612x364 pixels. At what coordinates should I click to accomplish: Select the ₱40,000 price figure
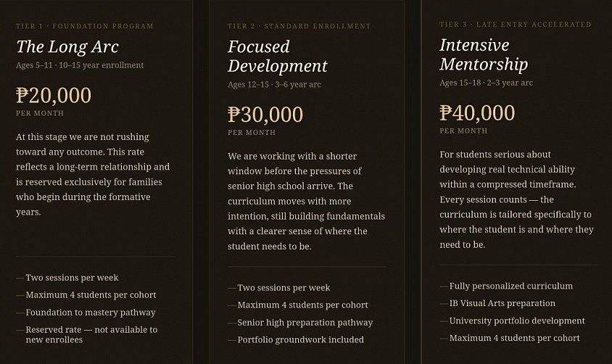coord(477,112)
